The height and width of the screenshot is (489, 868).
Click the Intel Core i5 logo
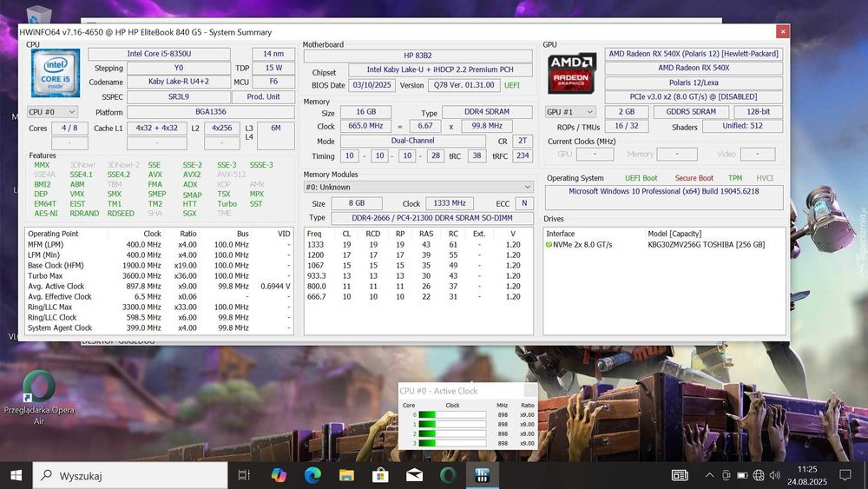coord(56,73)
